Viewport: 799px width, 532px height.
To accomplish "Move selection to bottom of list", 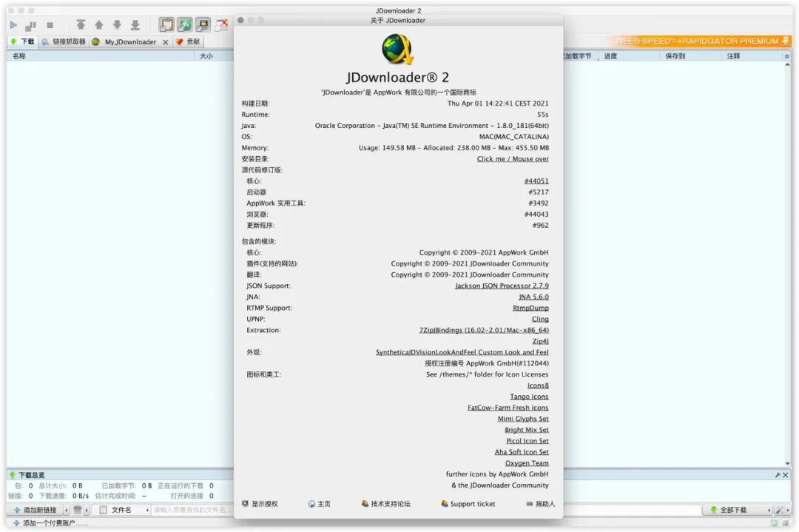I will 135,24.
